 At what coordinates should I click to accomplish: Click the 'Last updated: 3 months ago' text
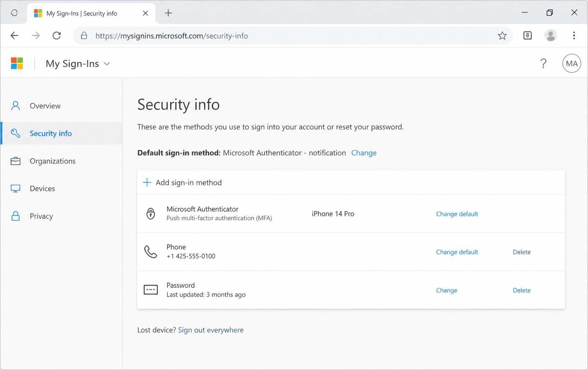206,294
